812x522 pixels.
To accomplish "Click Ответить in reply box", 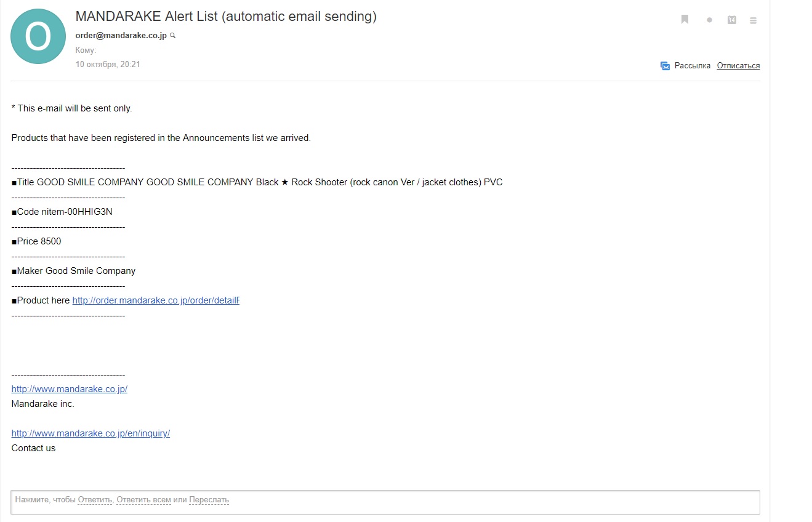I will (95, 500).
